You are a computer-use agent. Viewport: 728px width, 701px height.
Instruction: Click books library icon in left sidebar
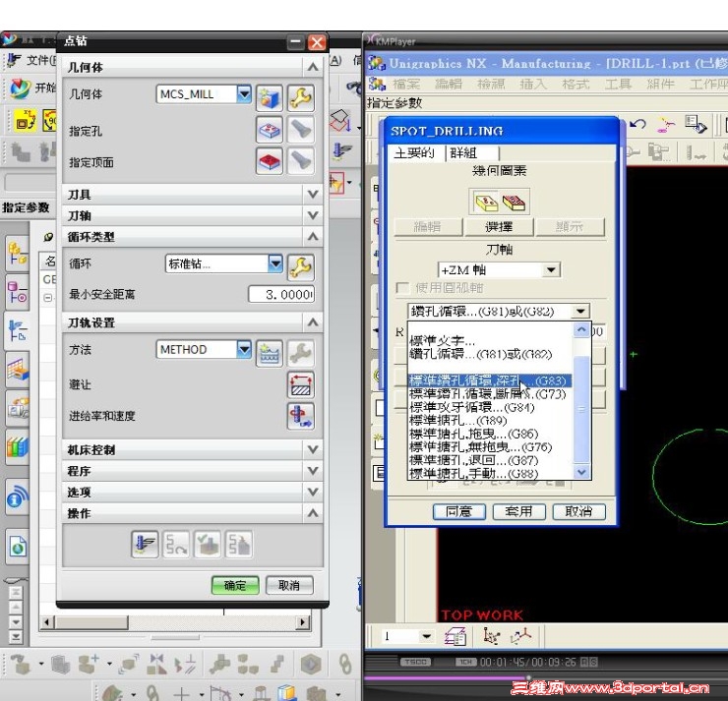[17, 448]
